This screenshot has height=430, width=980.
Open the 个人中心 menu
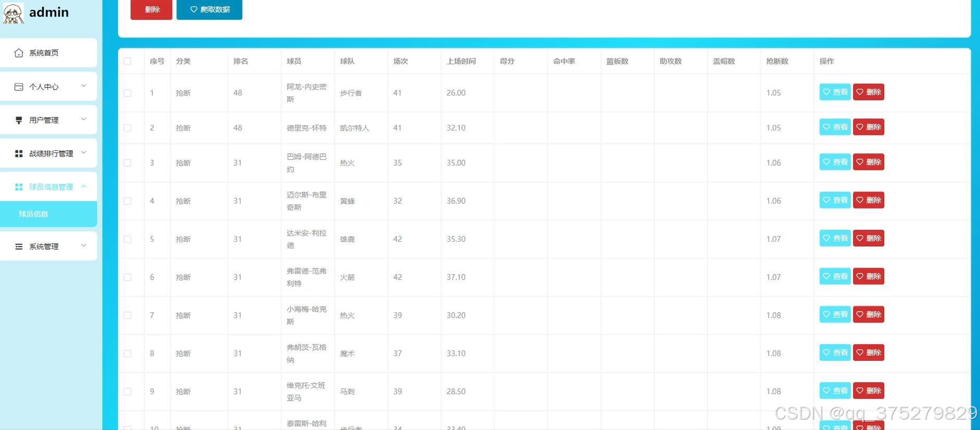tap(48, 86)
